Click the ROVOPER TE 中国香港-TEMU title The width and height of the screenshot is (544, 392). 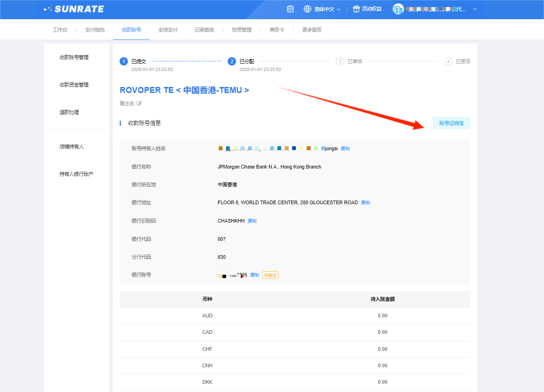point(184,90)
